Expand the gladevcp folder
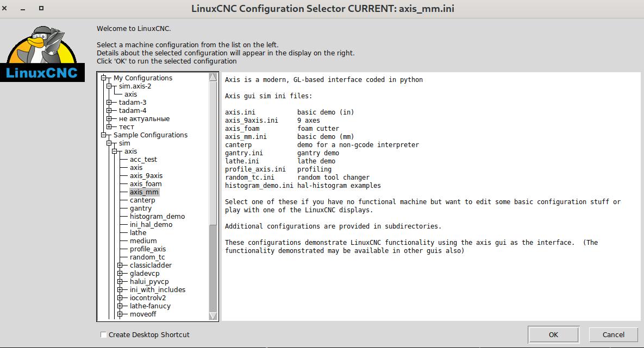Image resolution: width=644 pixels, height=348 pixels. pyautogui.click(x=120, y=273)
